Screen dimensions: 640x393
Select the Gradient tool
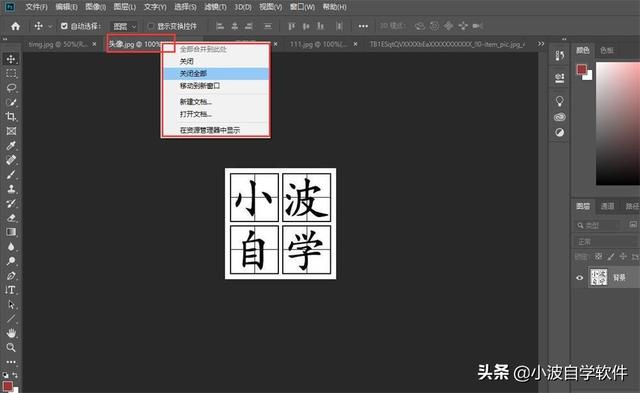click(x=11, y=232)
